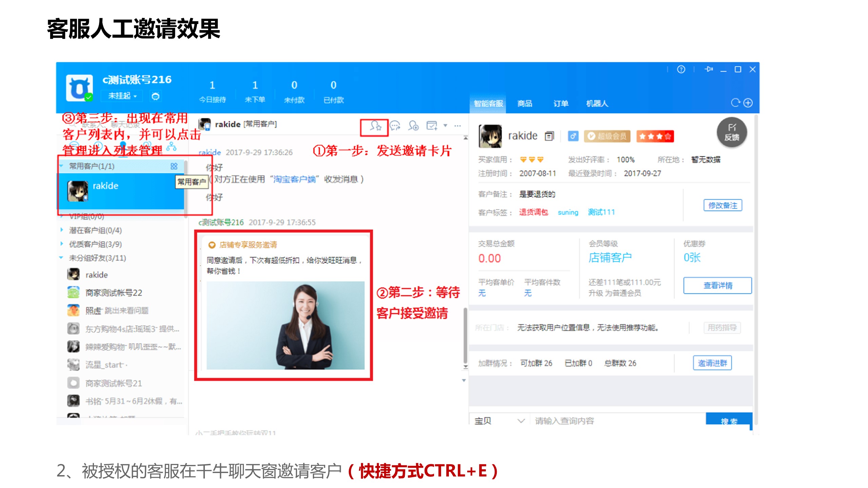Click the forward message bubble icon
Viewport: 868px width, 488px height.
(395, 126)
